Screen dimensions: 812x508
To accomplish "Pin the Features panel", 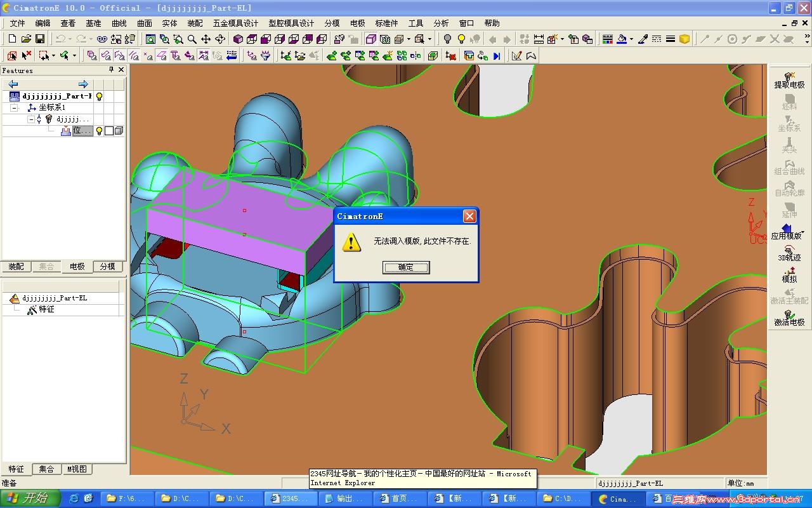I will (x=111, y=70).
